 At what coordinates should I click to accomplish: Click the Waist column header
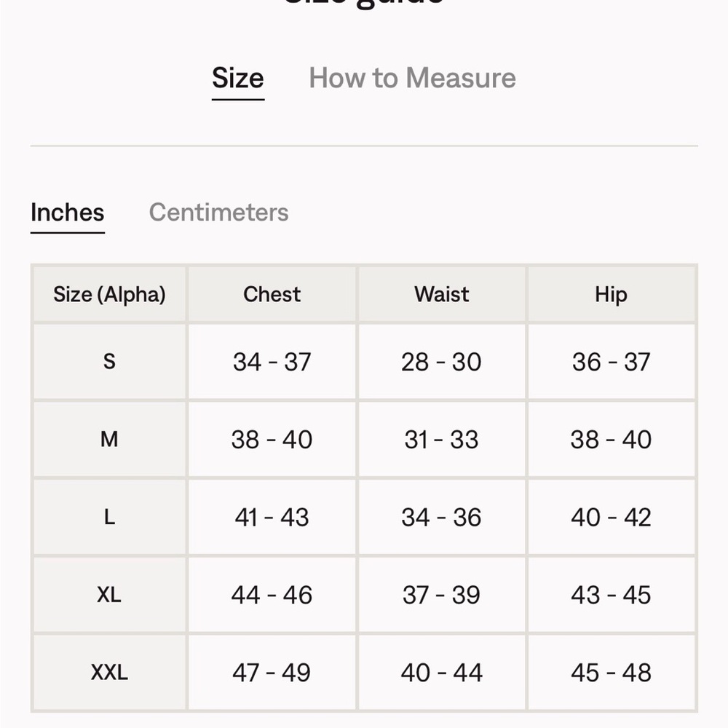442,294
